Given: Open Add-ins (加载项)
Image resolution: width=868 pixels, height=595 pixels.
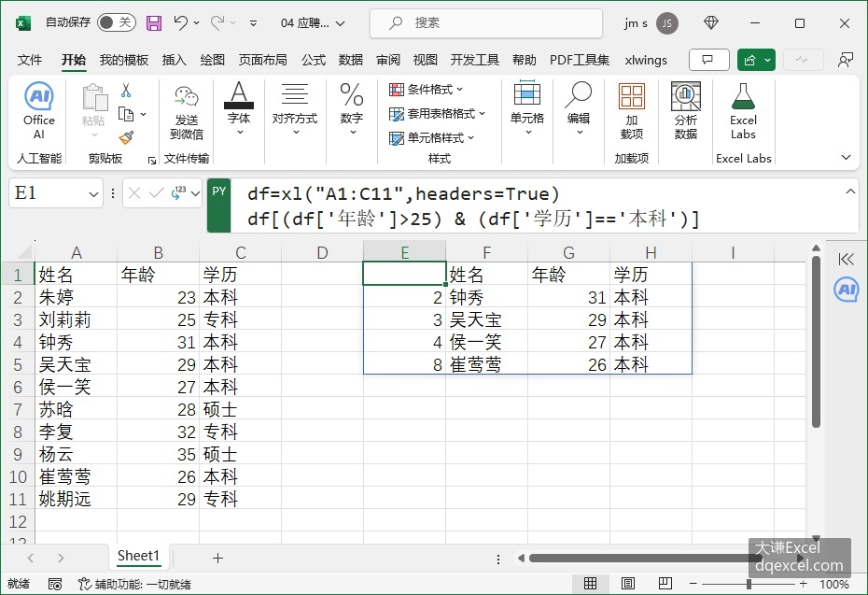Looking at the screenshot, I should click(632, 111).
